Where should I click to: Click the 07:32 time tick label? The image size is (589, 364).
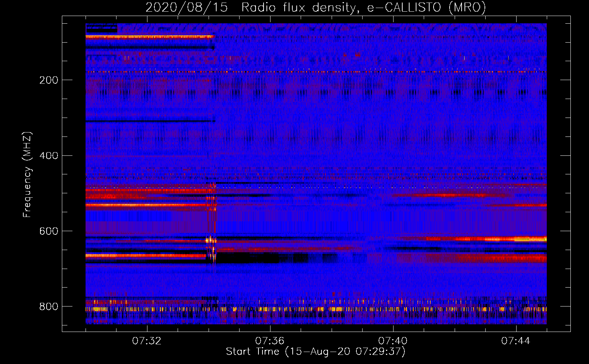[147, 341]
